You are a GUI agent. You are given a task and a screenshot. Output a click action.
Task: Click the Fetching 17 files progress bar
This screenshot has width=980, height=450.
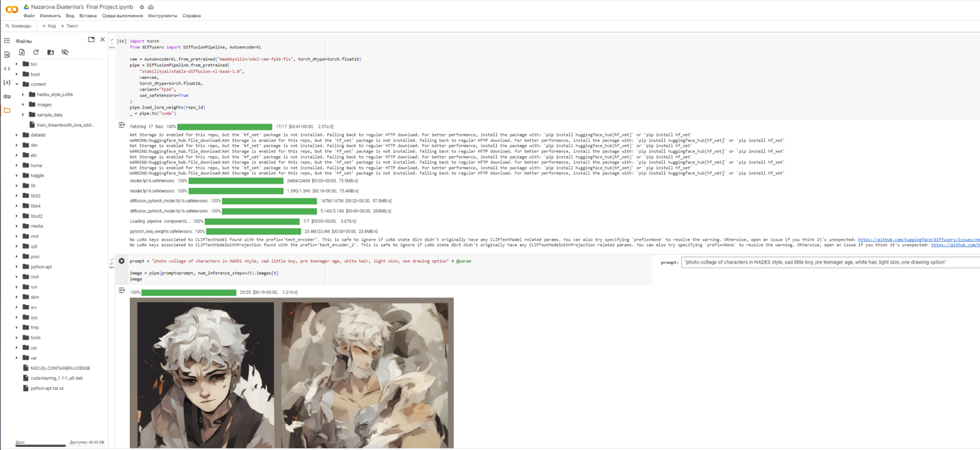coord(225,127)
